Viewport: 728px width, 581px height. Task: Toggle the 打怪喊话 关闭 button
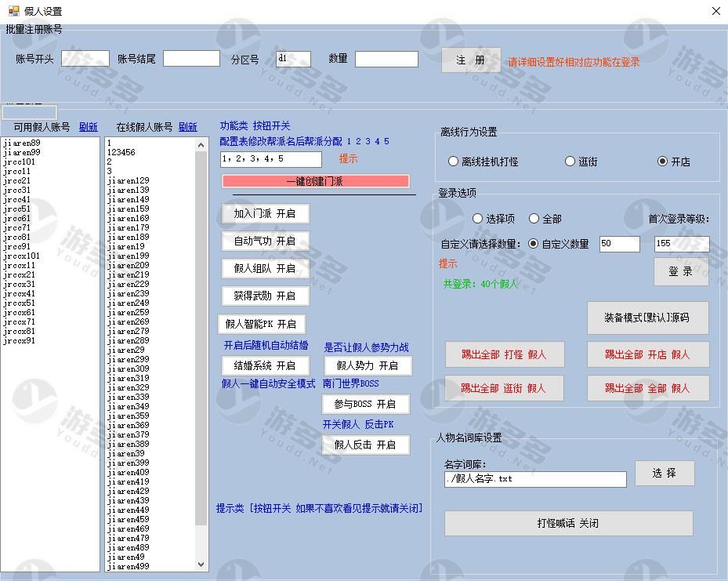tap(569, 524)
